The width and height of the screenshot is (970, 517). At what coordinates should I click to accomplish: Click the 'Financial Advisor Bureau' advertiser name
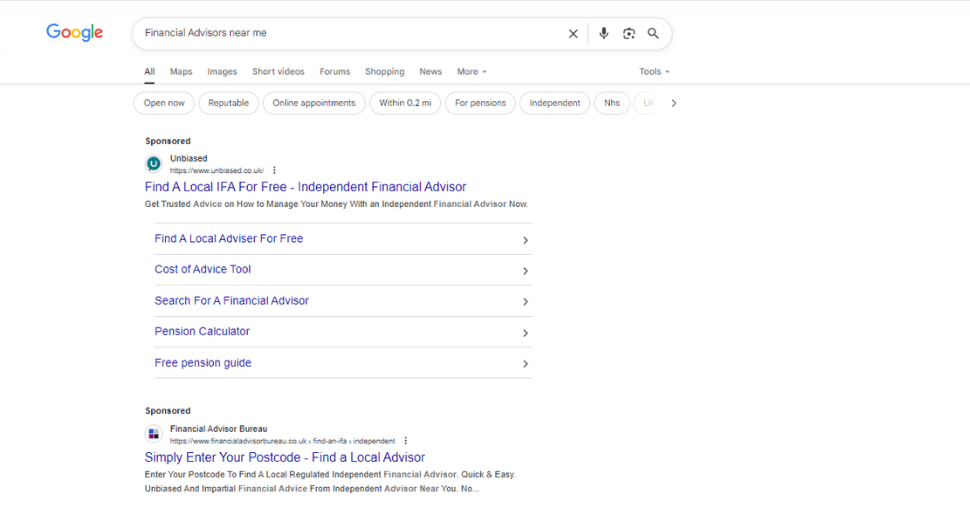[x=218, y=429]
